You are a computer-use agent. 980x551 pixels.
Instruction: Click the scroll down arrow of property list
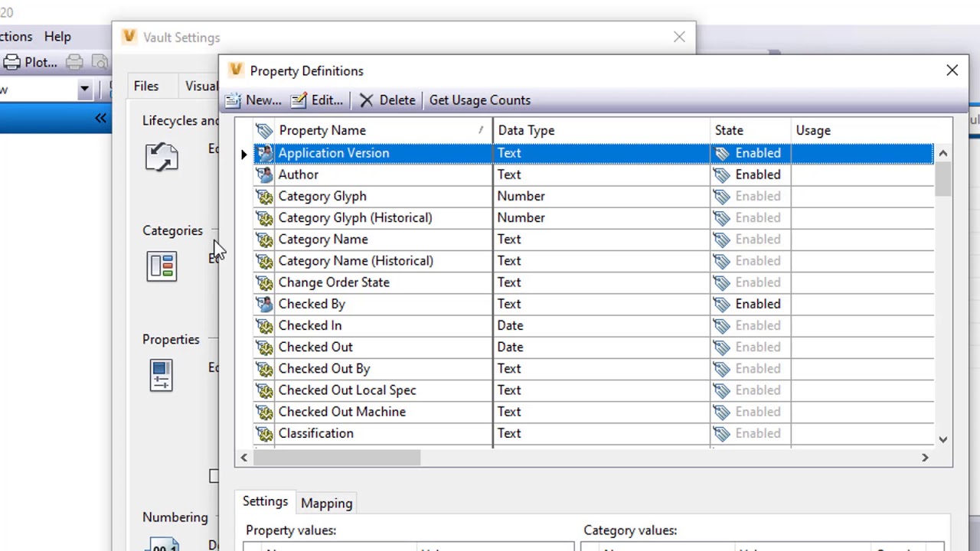tap(943, 439)
